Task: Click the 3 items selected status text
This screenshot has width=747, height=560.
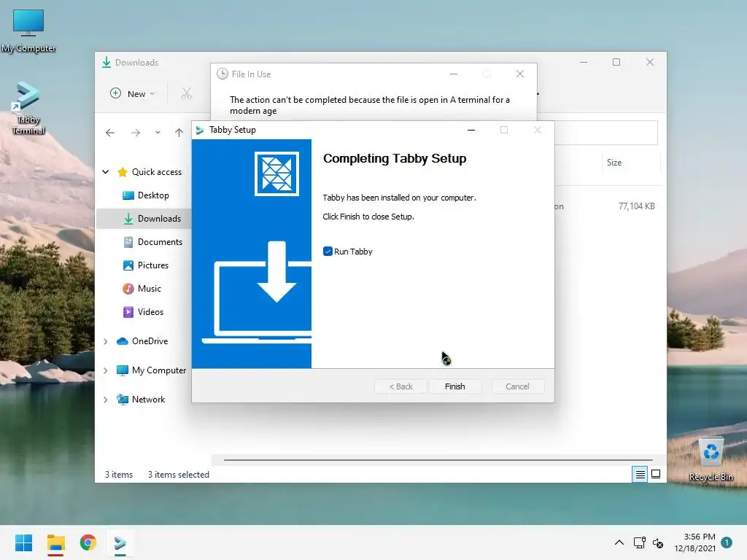Action: click(179, 475)
